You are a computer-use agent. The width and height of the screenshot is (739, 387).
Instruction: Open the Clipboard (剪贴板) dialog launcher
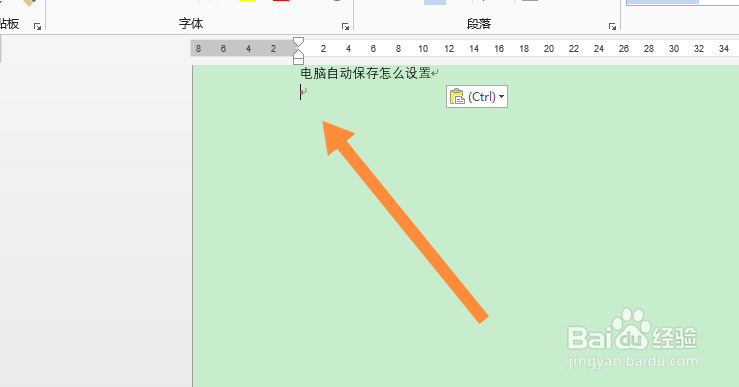point(37,26)
